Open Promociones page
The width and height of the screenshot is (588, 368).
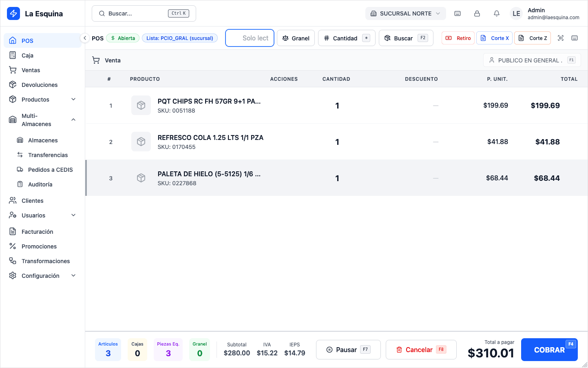click(x=42, y=246)
